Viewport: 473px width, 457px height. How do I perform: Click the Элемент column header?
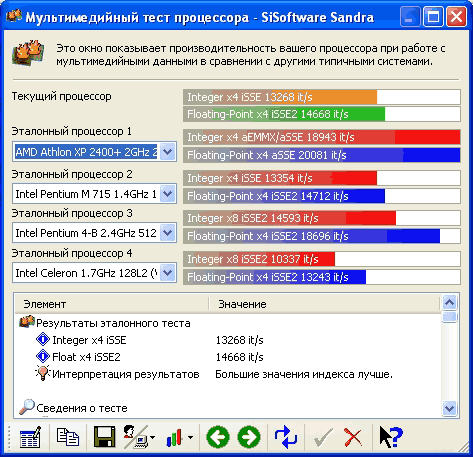tap(112, 304)
